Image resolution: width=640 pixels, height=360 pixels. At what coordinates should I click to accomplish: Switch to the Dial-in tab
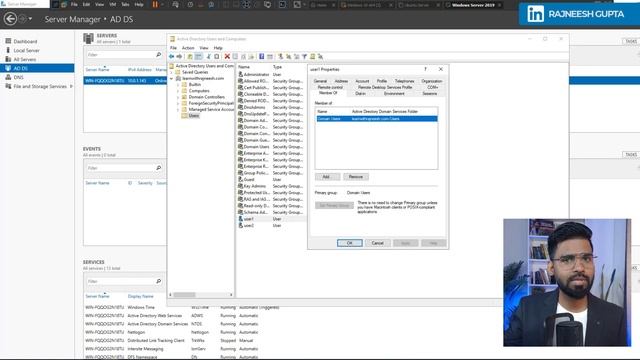click(360, 93)
